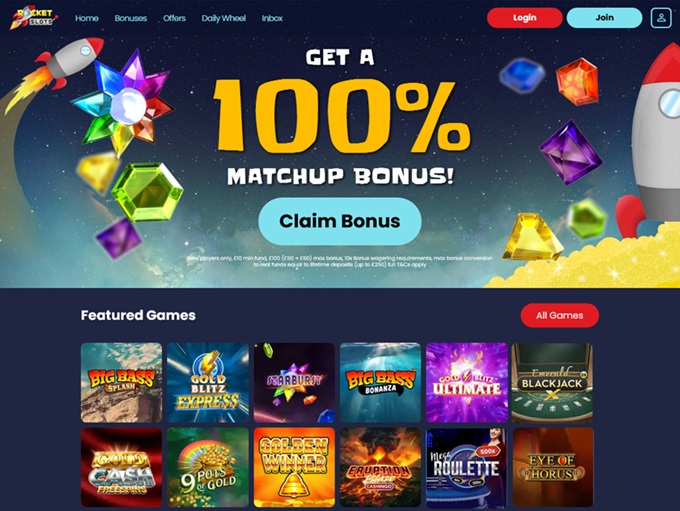Viewport: 680px width, 511px height.
Task: Open Eye of Horus game tile
Action: (553, 467)
